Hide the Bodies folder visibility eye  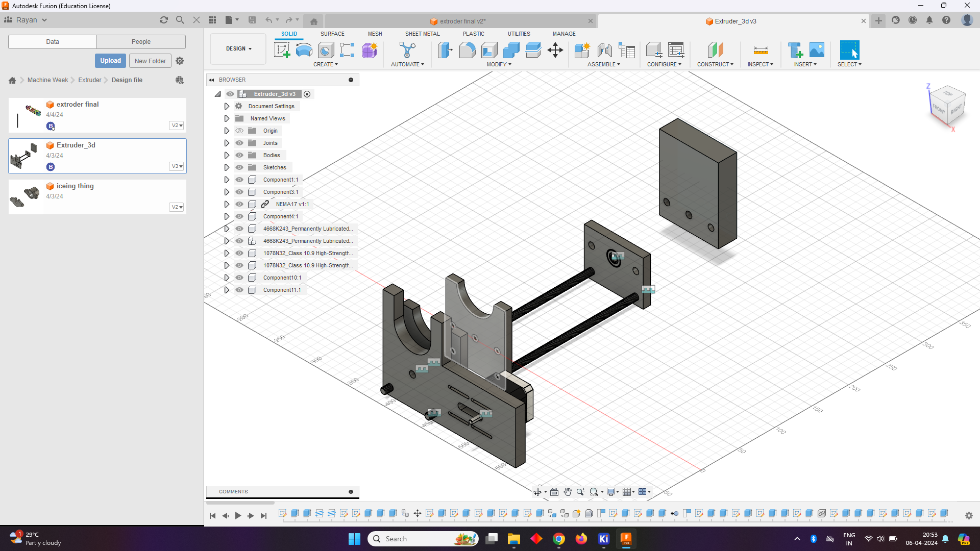coord(239,155)
